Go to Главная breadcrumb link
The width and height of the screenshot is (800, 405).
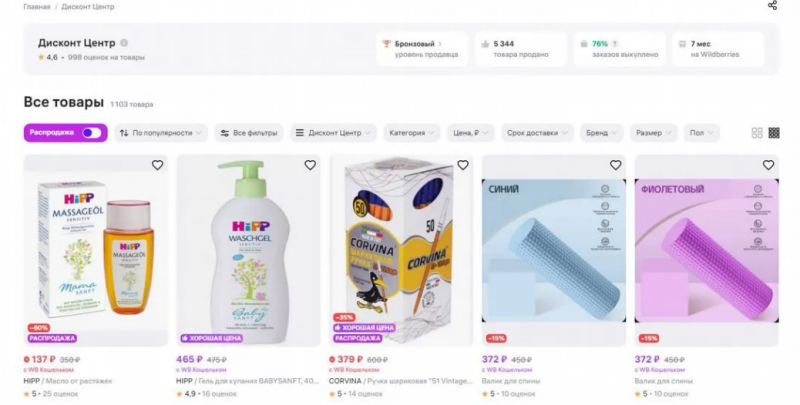[x=37, y=7]
